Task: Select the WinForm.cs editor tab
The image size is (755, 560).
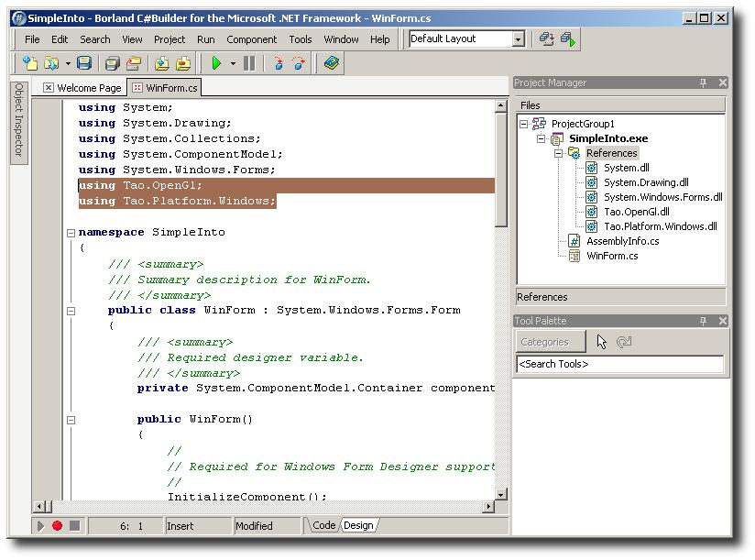Action: (165, 88)
